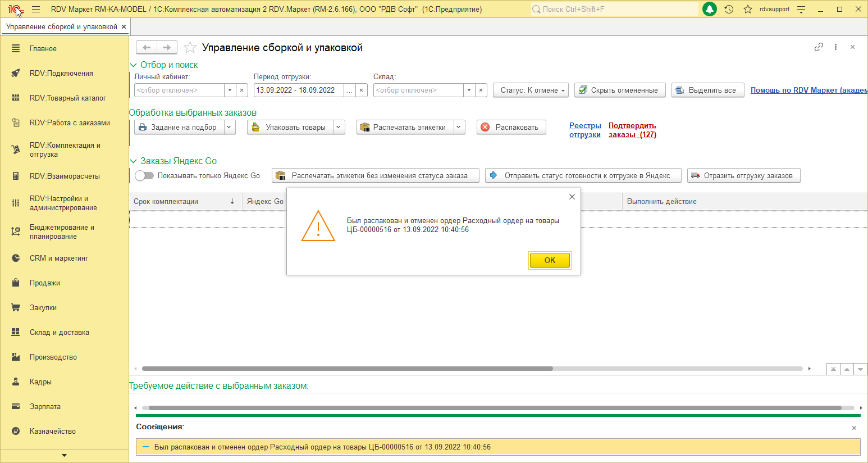Click the Производство factory icon
The height and width of the screenshot is (463, 868).
16,357
